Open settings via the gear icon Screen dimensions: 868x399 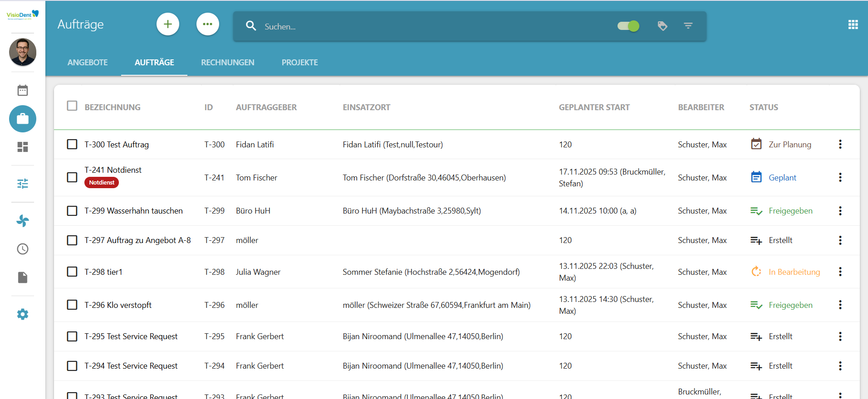23,314
